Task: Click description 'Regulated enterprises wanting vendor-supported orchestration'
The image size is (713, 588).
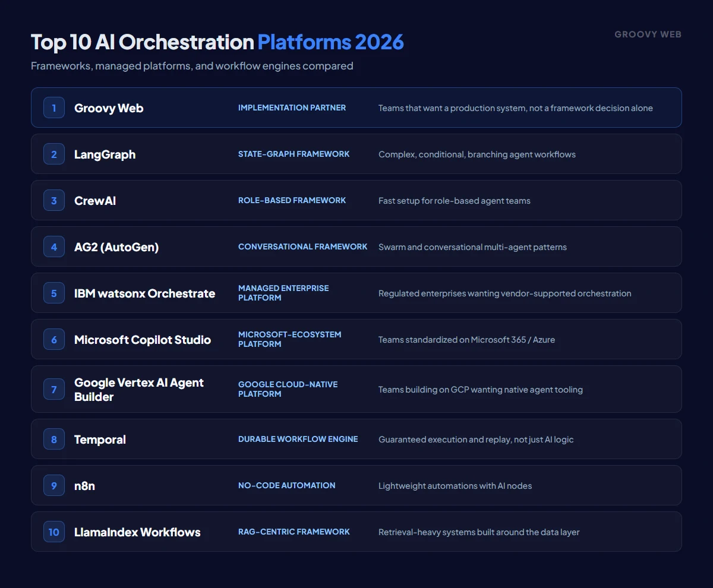Action: (505, 293)
